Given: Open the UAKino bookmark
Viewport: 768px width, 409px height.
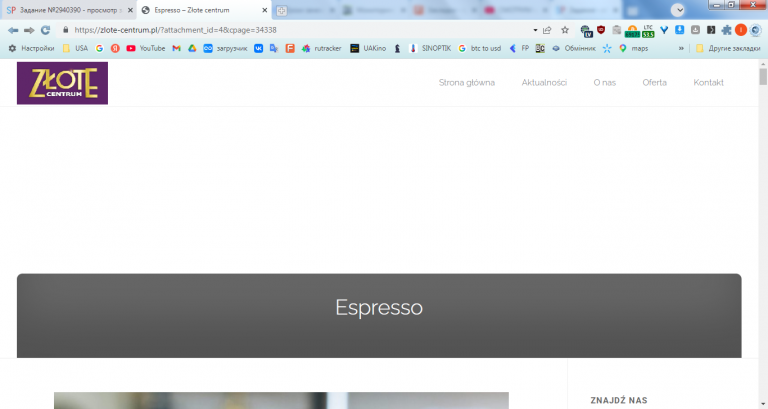Looking at the screenshot, I should click(x=368, y=48).
